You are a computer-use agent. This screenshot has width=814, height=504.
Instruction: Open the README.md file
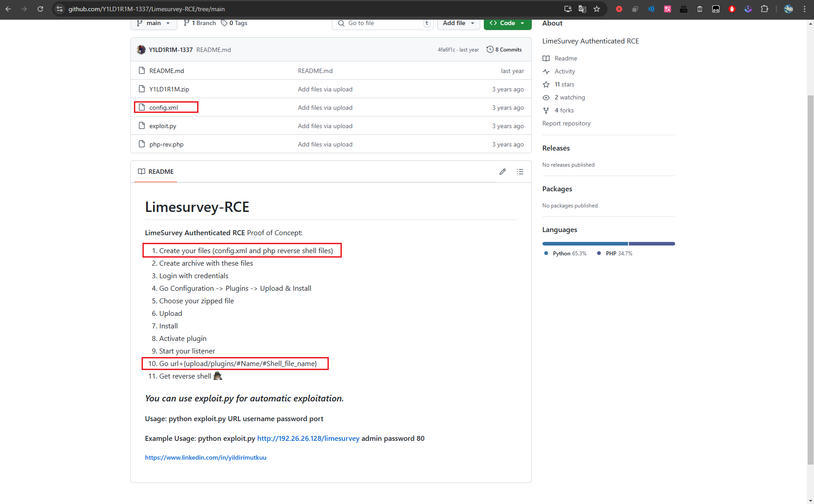pos(167,71)
